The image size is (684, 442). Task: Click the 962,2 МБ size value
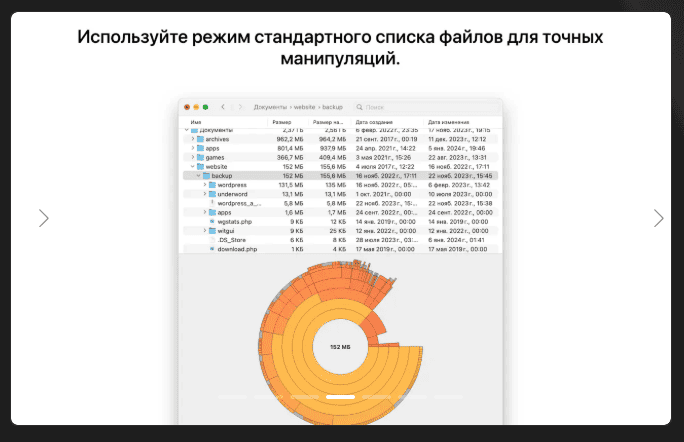290,139
